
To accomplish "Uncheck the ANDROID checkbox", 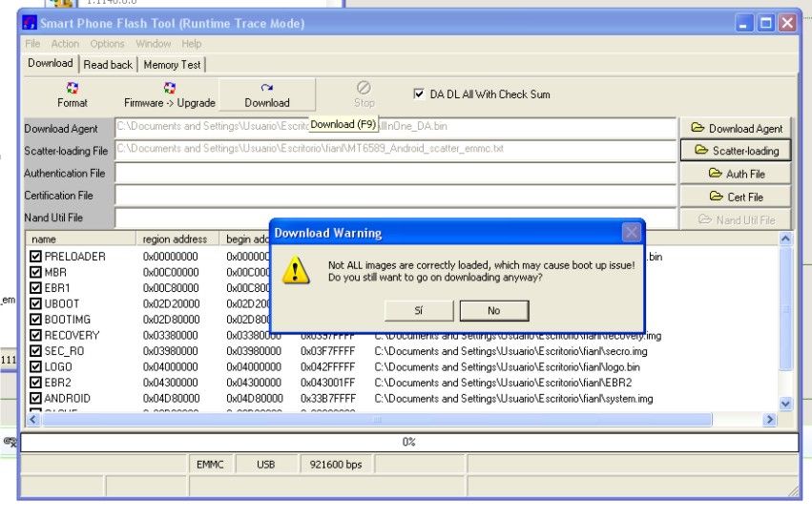I will (x=35, y=398).
